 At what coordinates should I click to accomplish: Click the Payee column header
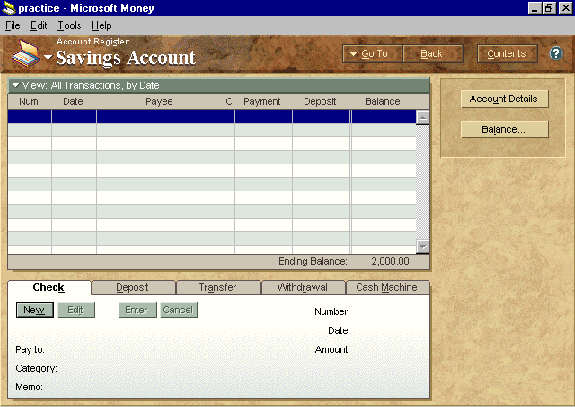point(159,102)
